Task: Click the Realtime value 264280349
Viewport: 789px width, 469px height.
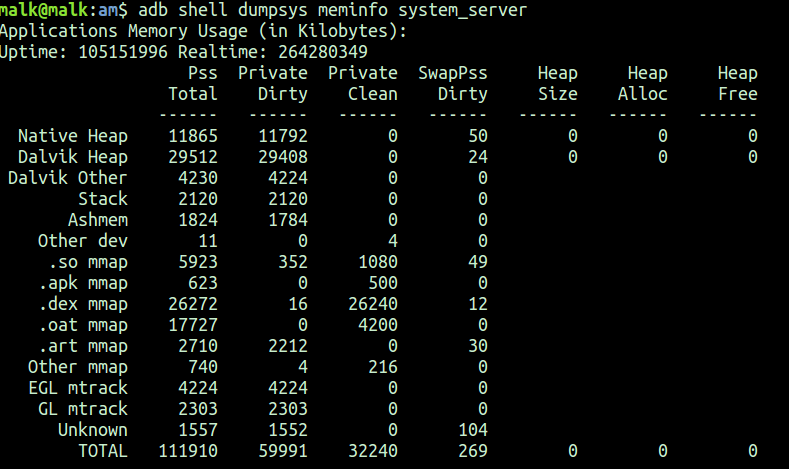Action: pos(323,52)
